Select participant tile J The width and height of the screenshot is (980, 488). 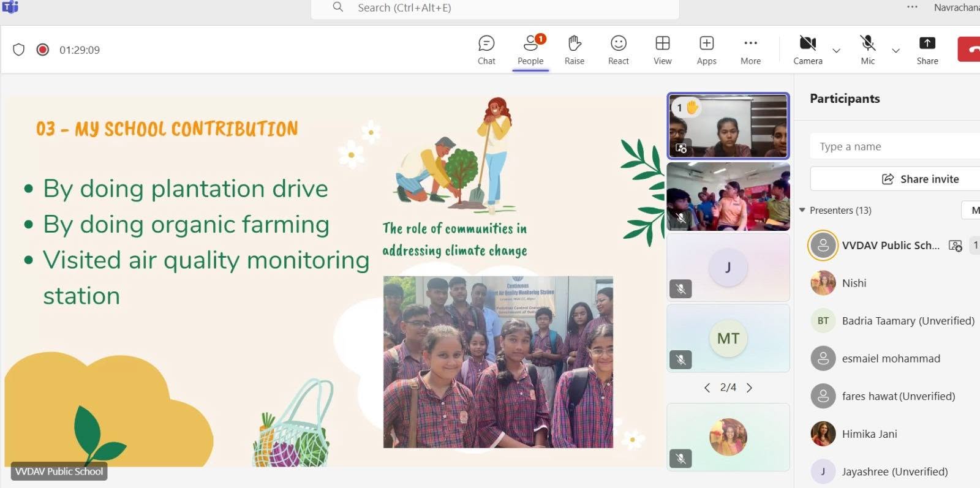[728, 268]
